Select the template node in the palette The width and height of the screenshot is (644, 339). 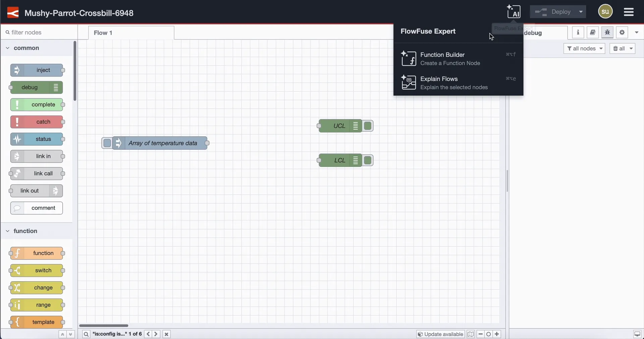click(37, 322)
